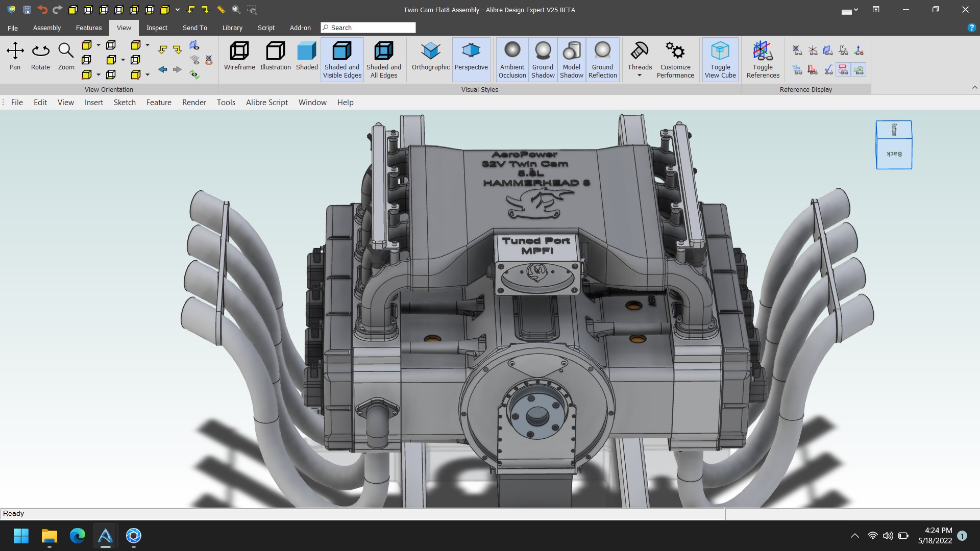Screen dimensions: 980x551
Task: Select the yellow ruler measure tool
Action: pyautogui.click(x=221, y=10)
